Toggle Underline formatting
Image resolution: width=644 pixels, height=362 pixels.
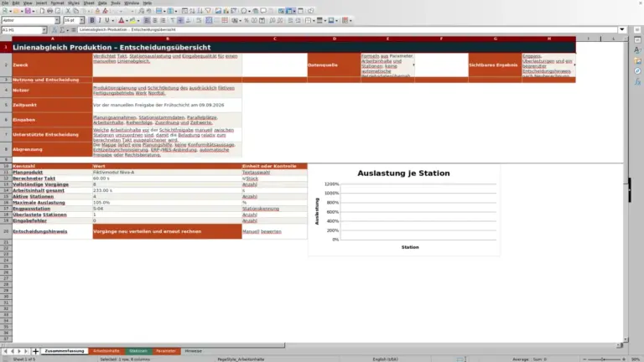(107, 20)
